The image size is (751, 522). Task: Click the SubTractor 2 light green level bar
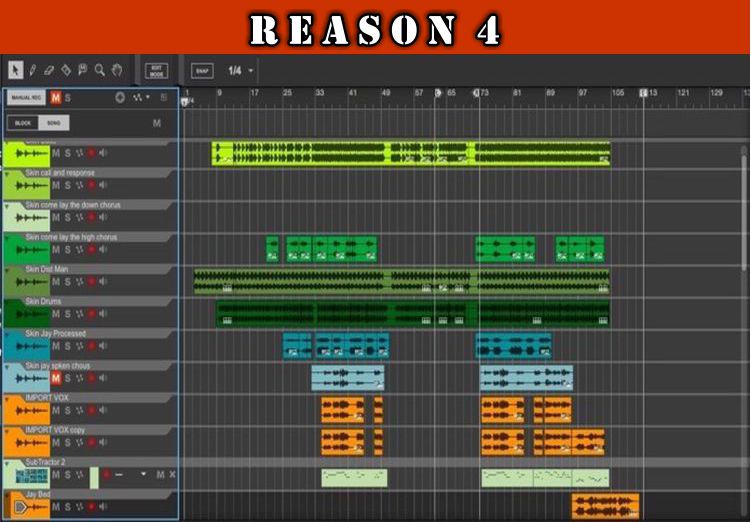(x=94, y=478)
